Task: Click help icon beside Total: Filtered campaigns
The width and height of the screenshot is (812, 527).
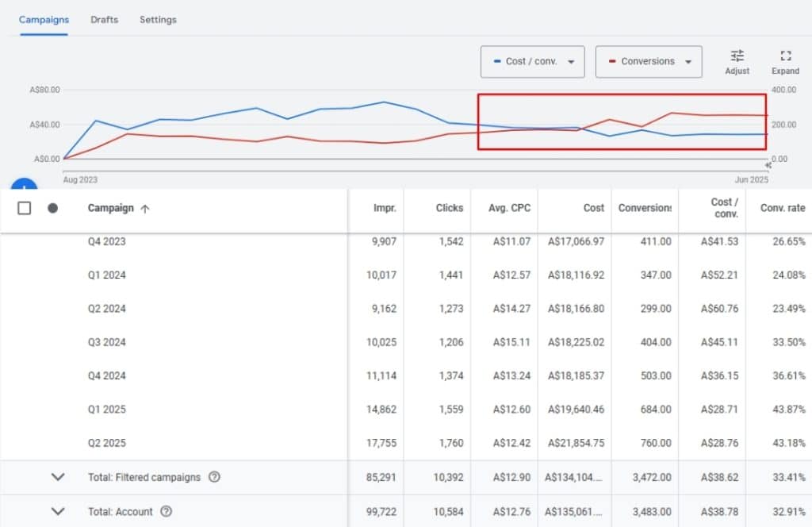Action: (214, 477)
